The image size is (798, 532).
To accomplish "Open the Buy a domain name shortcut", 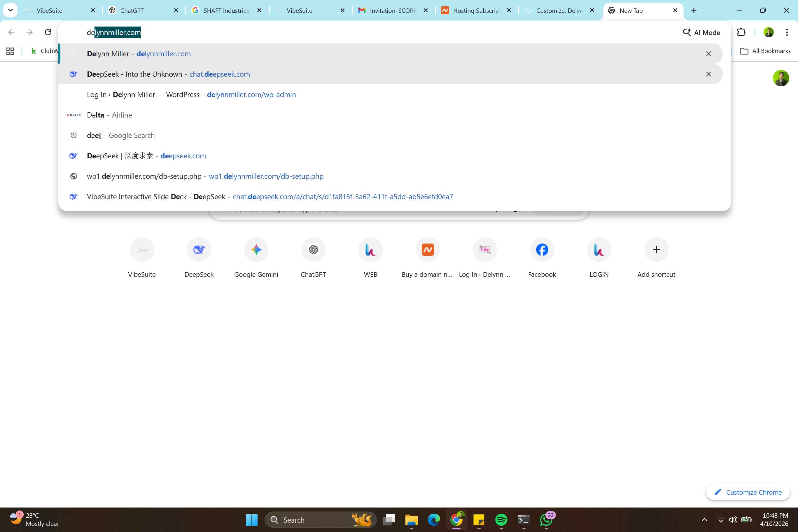I will 428,258.
